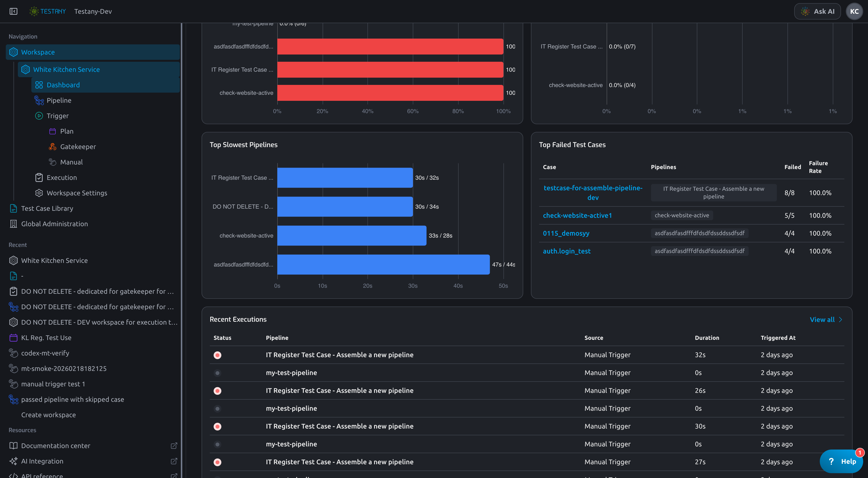Click the Plan calendar icon
This screenshot has width=868, height=478.
[x=53, y=131]
